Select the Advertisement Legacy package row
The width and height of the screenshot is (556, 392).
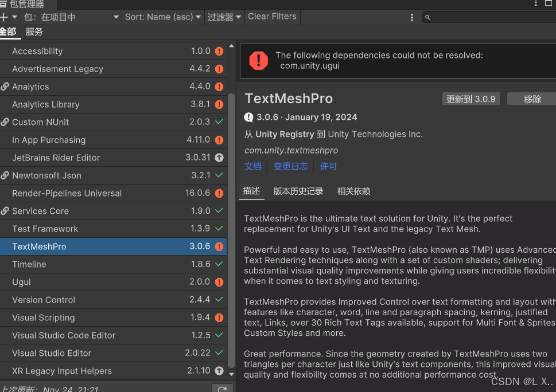click(113, 69)
